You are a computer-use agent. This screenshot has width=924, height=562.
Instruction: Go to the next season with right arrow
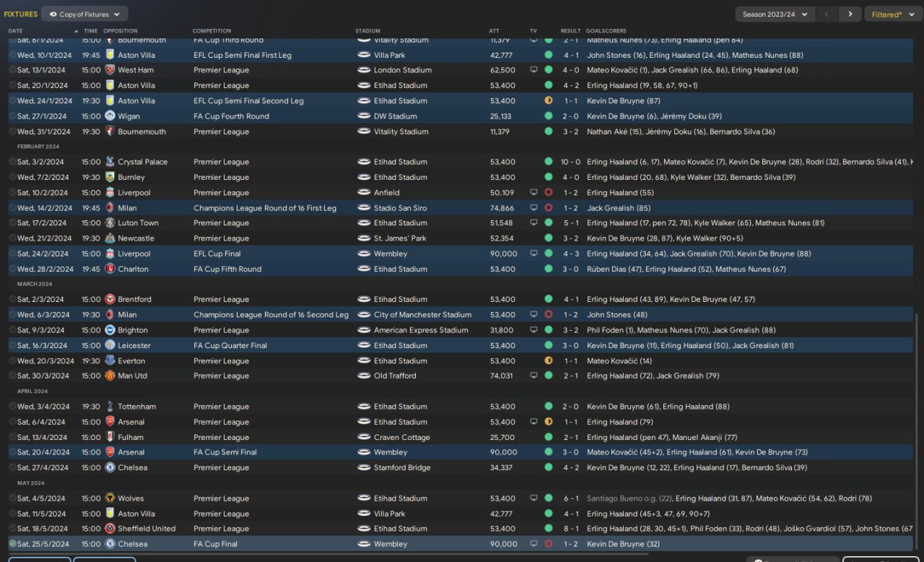click(x=850, y=14)
